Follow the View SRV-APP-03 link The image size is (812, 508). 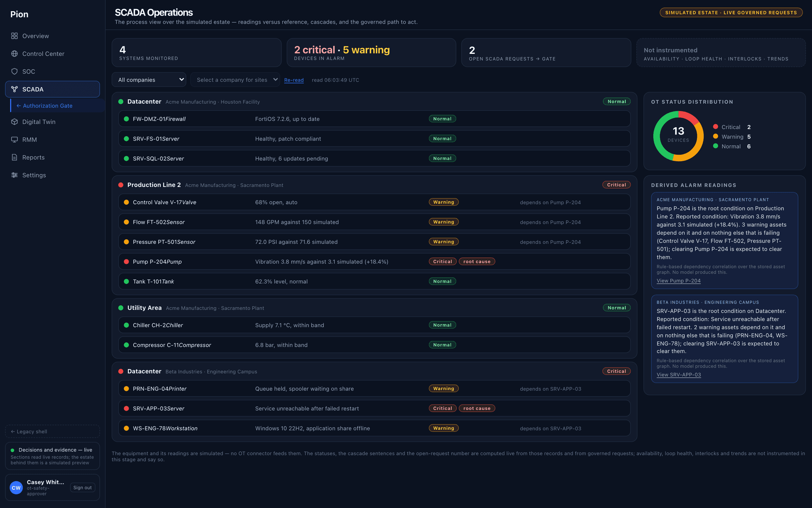(679, 375)
